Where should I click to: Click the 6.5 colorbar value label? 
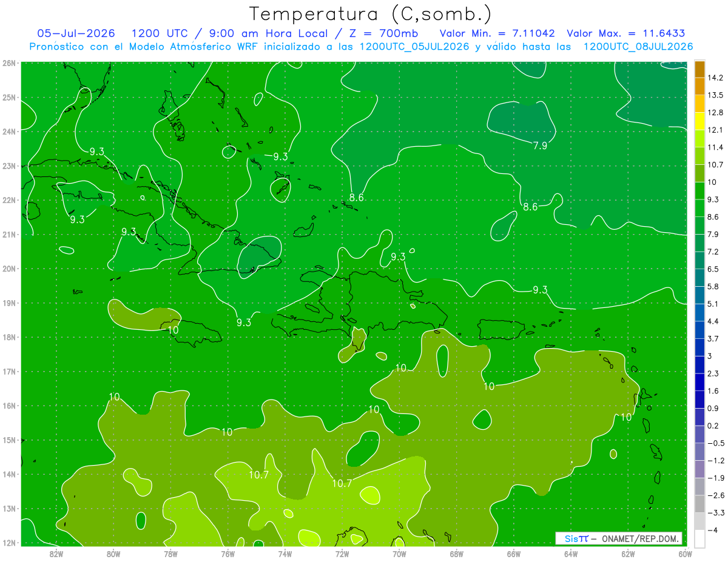point(713,269)
